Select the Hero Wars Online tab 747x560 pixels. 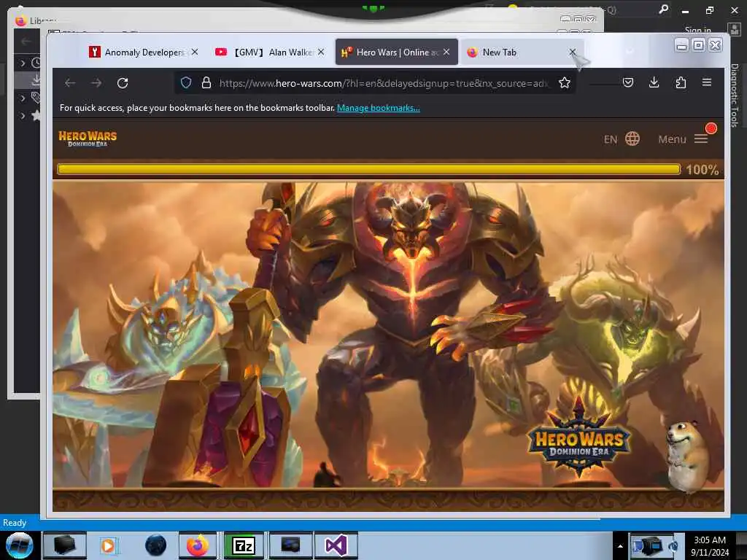(396, 52)
